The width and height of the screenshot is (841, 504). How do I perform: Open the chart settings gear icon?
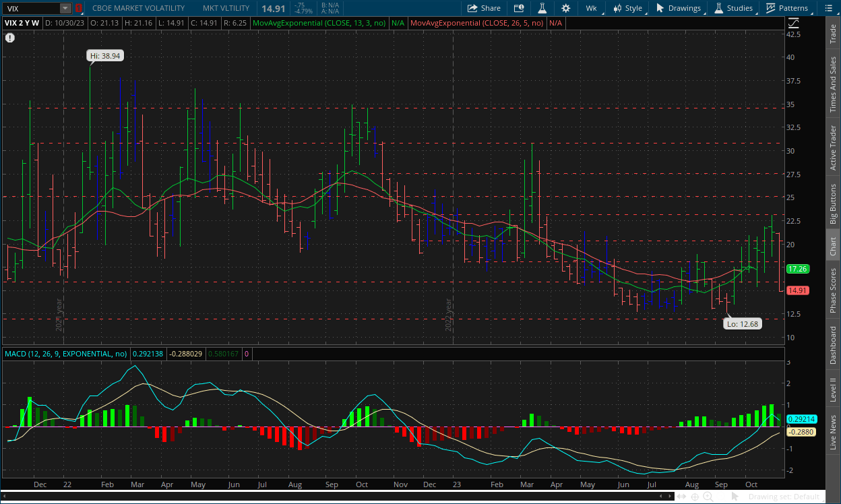pyautogui.click(x=565, y=8)
